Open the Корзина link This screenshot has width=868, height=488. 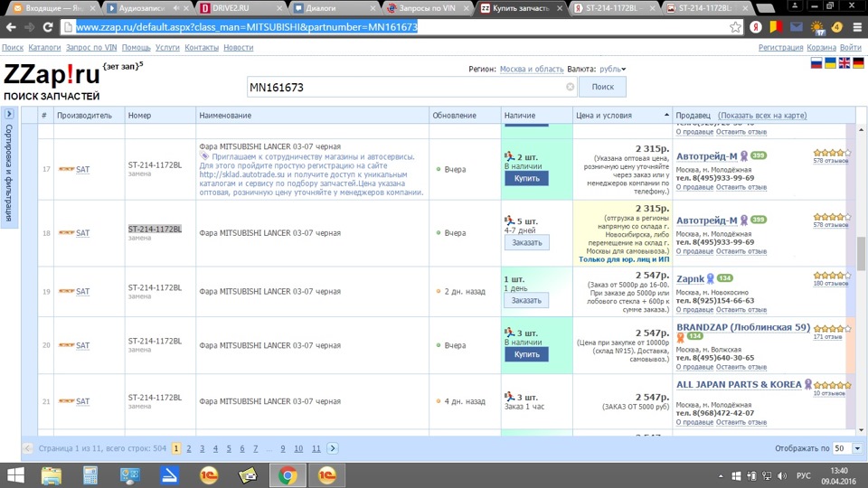tap(822, 48)
